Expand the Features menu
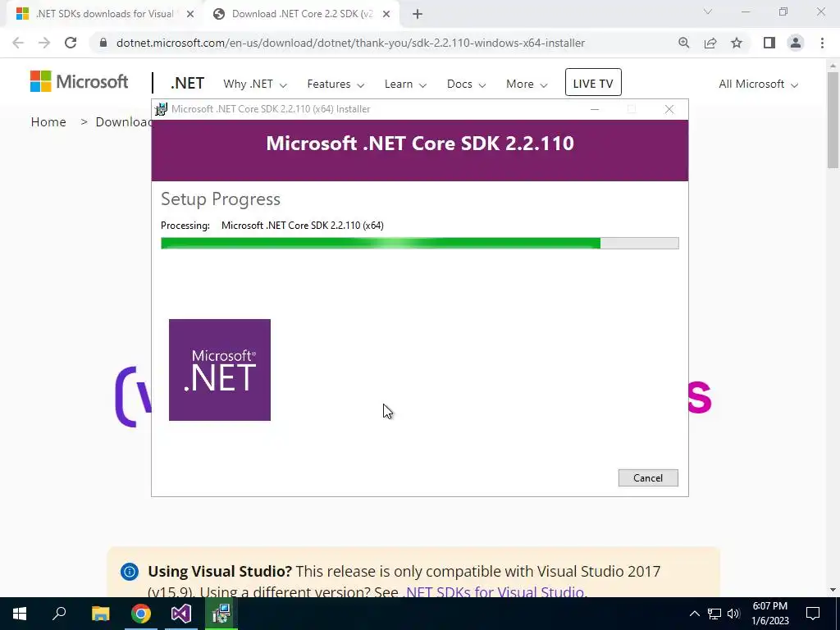Image resolution: width=840 pixels, height=630 pixels. [x=336, y=84]
